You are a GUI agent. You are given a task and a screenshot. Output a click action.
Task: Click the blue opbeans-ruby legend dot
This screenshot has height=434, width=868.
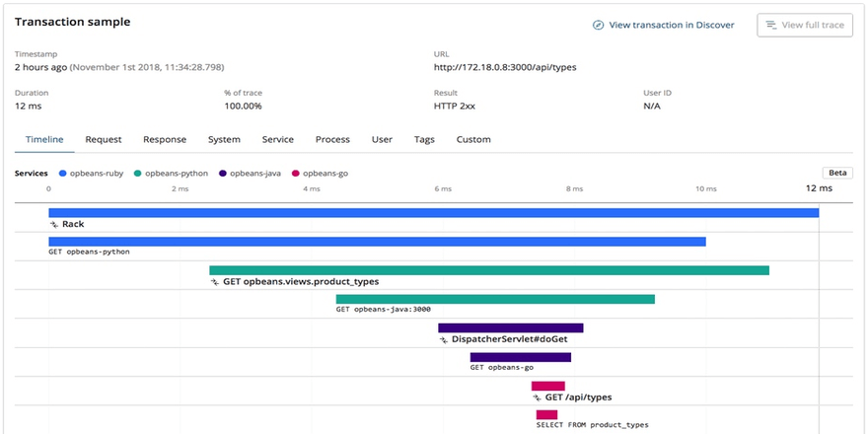pos(62,173)
